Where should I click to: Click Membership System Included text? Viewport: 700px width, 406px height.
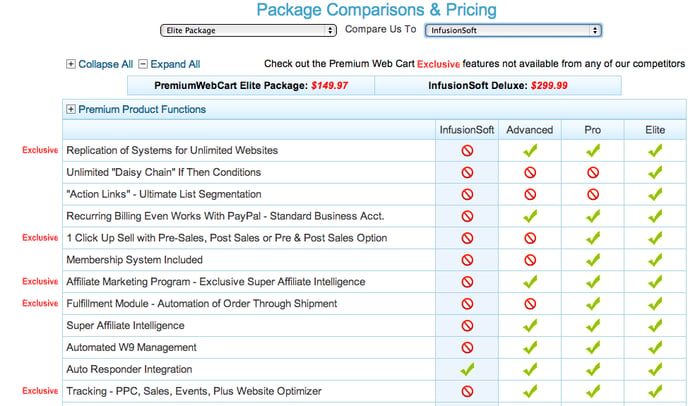tap(134, 260)
